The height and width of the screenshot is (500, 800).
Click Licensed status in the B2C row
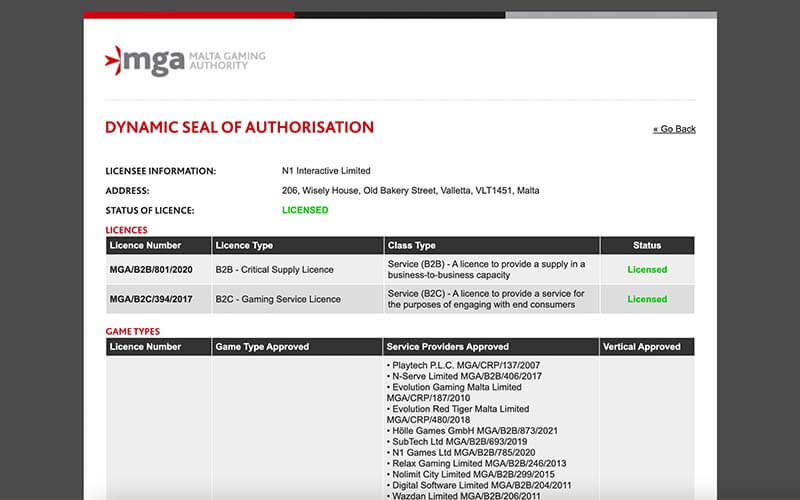[x=647, y=299]
